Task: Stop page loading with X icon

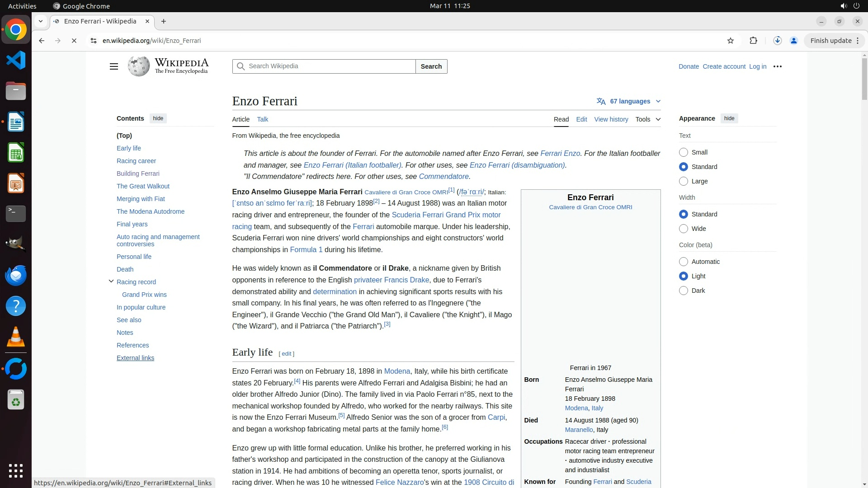Action: (x=74, y=41)
